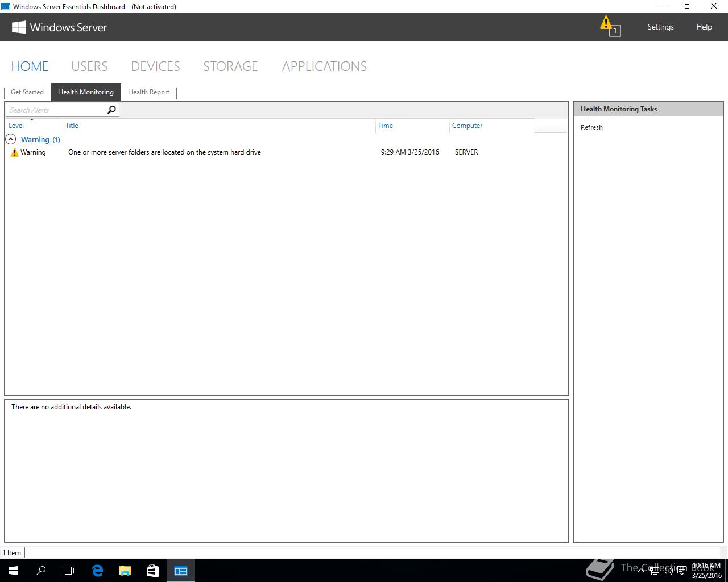This screenshot has width=728, height=582.
Task: Go to the USERS section
Action: (x=89, y=66)
